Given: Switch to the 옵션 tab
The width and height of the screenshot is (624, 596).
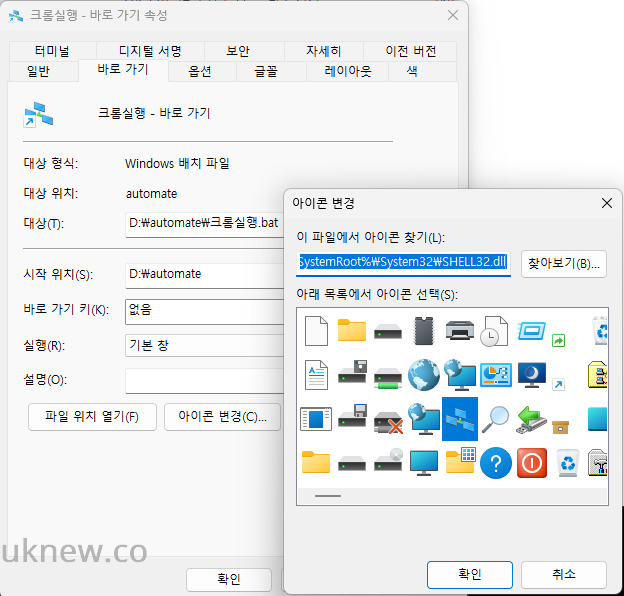Looking at the screenshot, I should click(x=200, y=72).
